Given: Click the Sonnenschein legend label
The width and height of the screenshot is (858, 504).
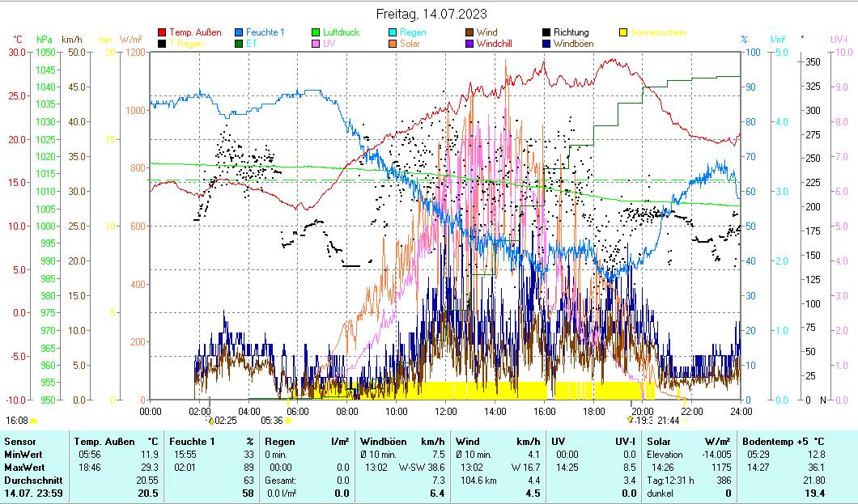Looking at the screenshot, I should click(x=658, y=32).
